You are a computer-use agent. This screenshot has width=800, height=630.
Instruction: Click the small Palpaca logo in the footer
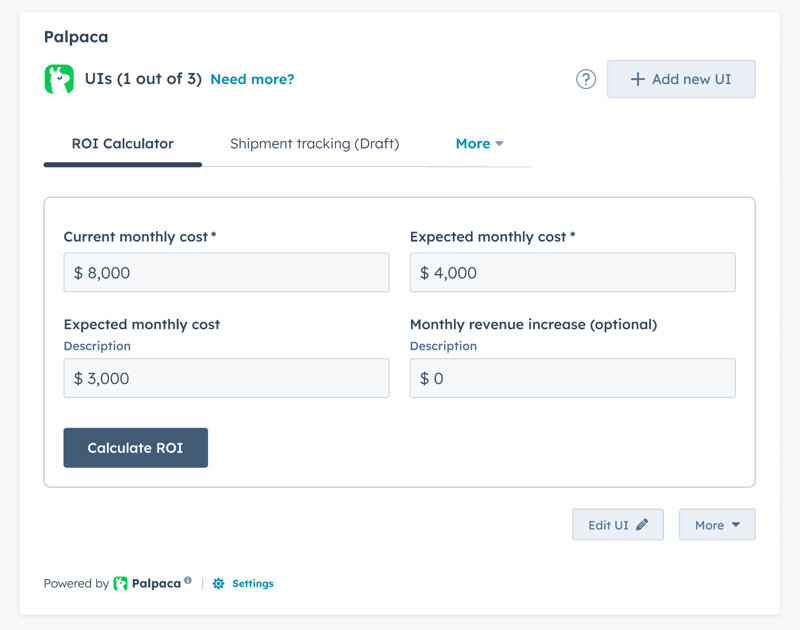(x=121, y=583)
